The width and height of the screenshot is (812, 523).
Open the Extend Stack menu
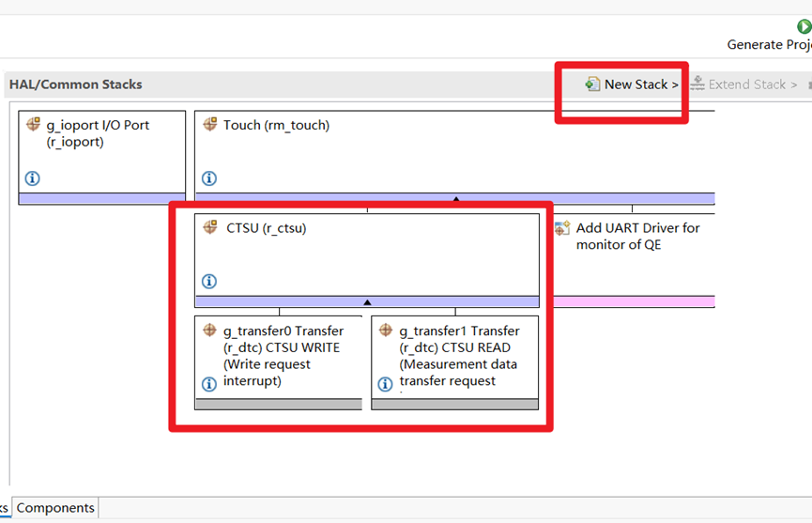pos(744,85)
